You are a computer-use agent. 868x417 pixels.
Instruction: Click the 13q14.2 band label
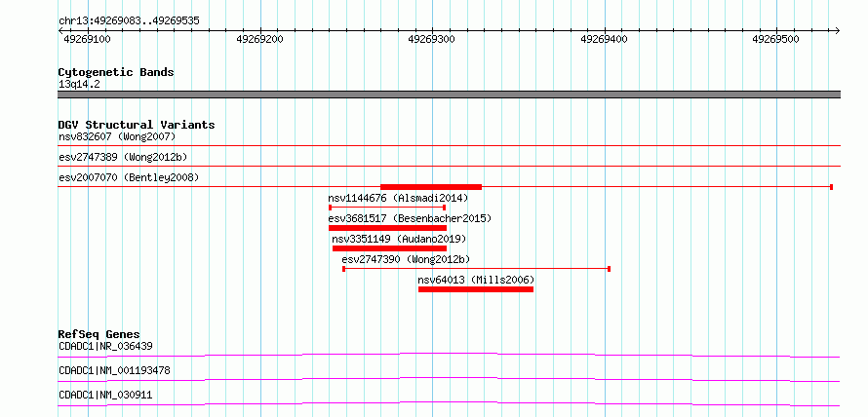79,85
